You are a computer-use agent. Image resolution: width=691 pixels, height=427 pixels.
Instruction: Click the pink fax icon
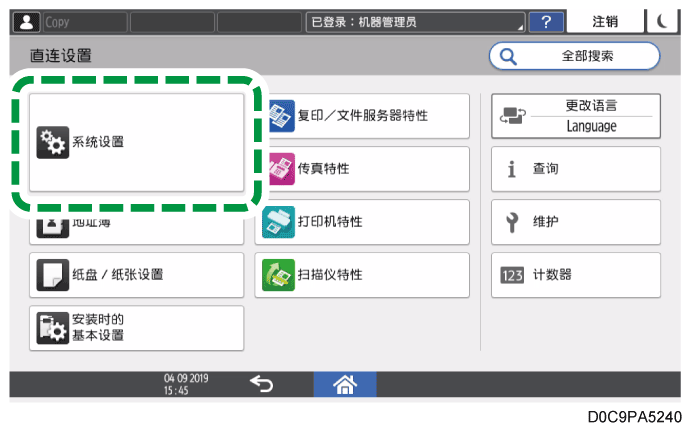coord(281,169)
